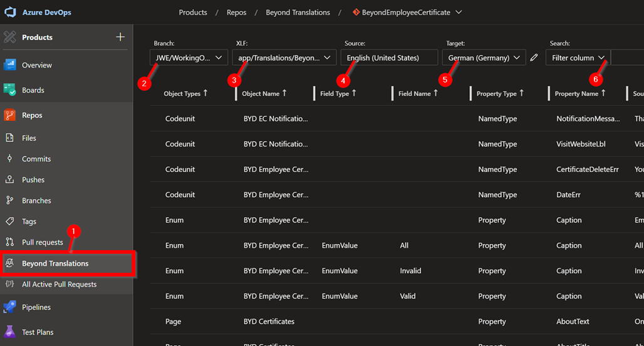Image resolution: width=644 pixels, height=346 pixels.
Task: Select Beyond Translations menu item
Action: tap(55, 263)
